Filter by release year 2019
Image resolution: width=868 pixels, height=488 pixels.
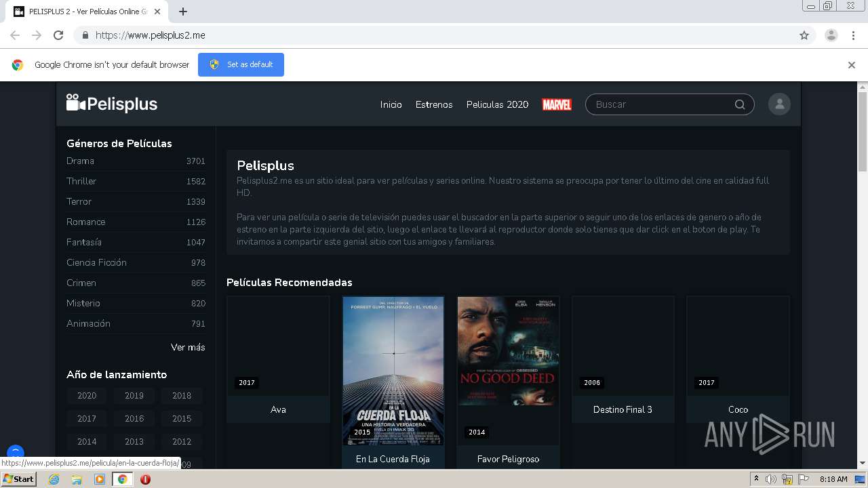(x=134, y=396)
